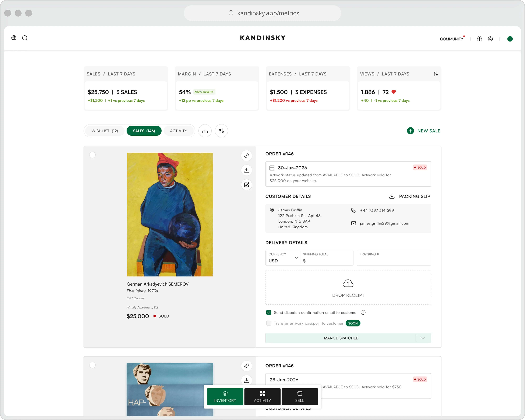The width and height of the screenshot is (525, 420).
Task: Click the envelope icon by the email address
Action: (x=353, y=223)
